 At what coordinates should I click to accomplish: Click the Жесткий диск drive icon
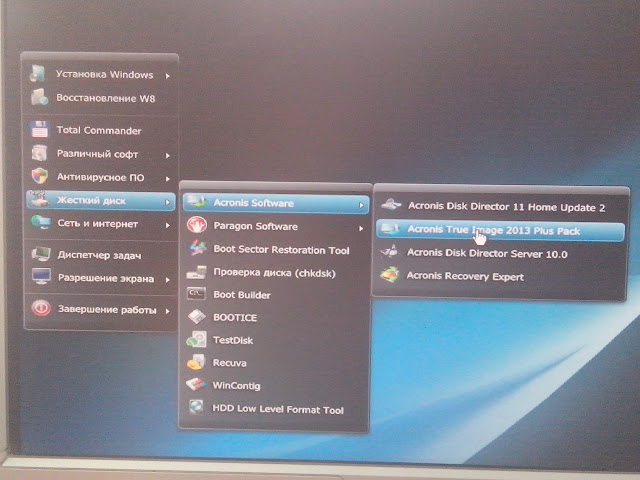[x=40, y=199]
